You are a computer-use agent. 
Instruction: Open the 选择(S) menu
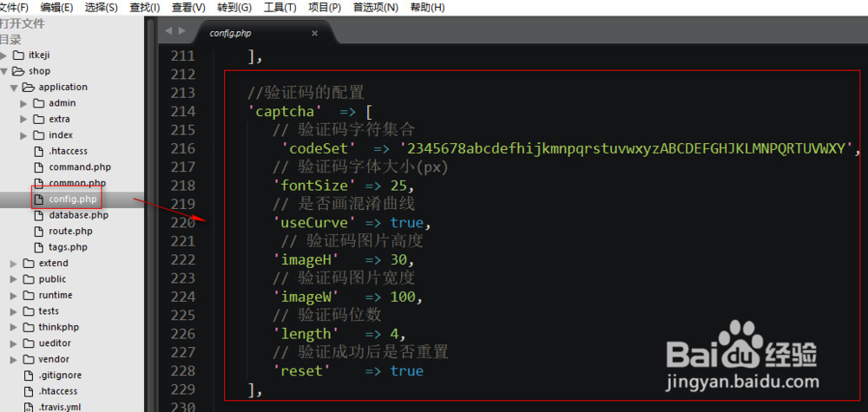click(x=102, y=8)
